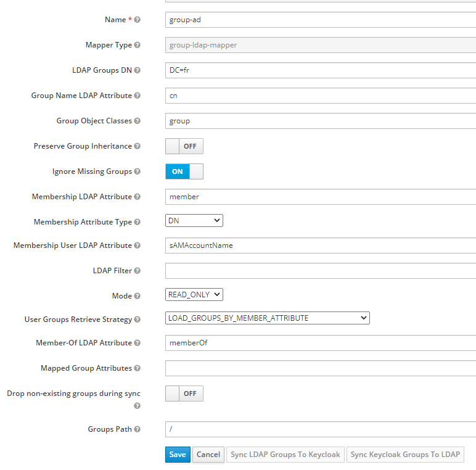The image size is (476, 470).
Task: Show help for Membership LDAP Attribute
Action: click(x=137, y=197)
